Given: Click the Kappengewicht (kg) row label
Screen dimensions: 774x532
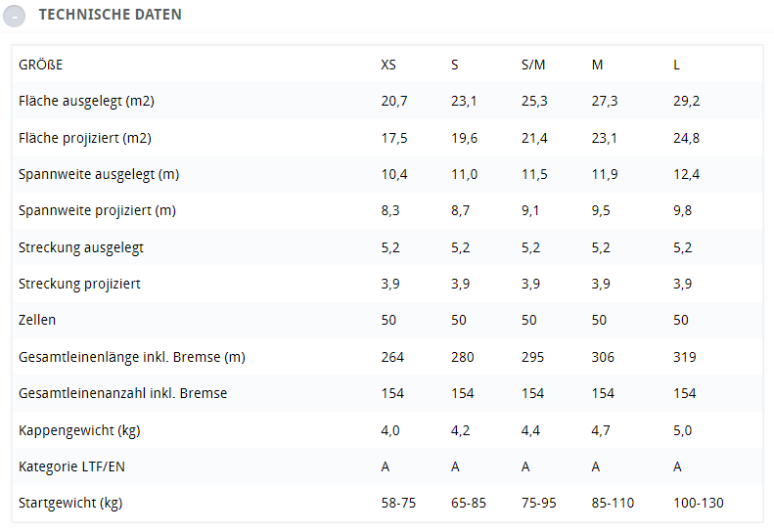Looking at the screenshot, I should pyautogui.click(x=79, y=430).
